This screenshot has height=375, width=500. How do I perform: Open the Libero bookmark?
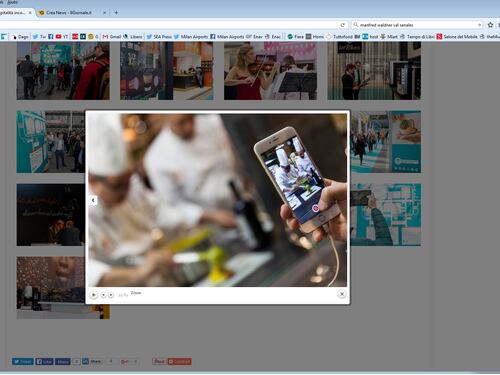coord(133,37)
